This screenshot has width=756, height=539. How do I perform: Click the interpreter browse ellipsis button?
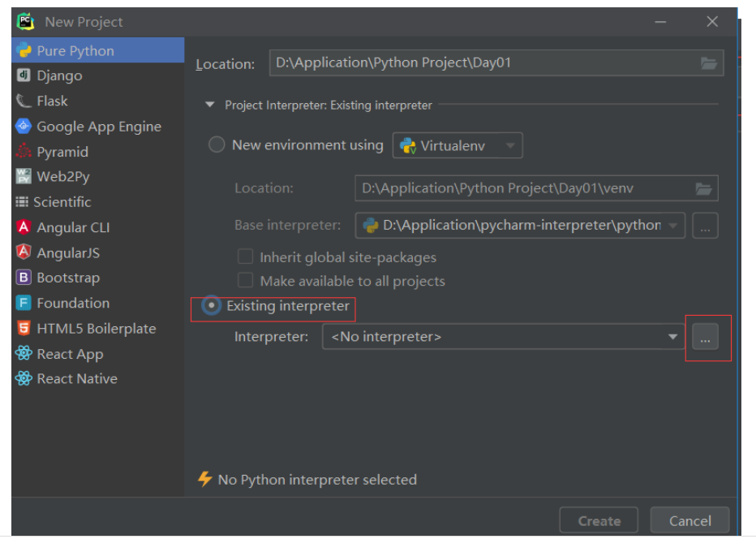click(x=705, y=337)
